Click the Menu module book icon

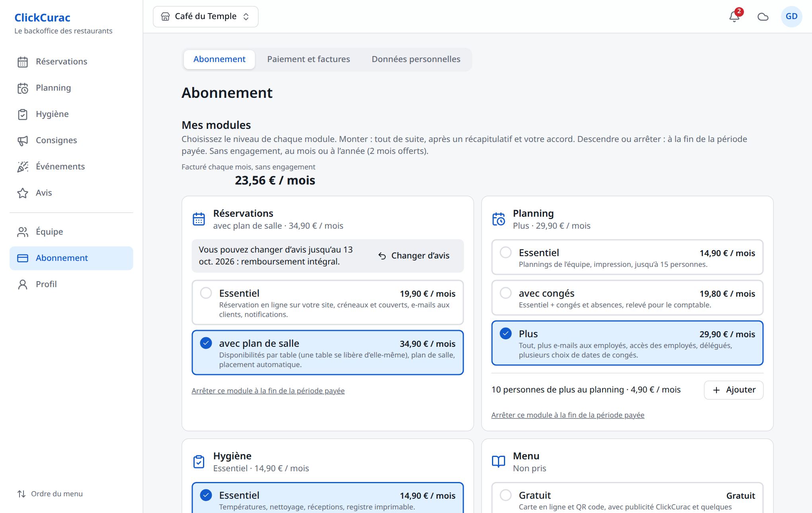point(498,462)
